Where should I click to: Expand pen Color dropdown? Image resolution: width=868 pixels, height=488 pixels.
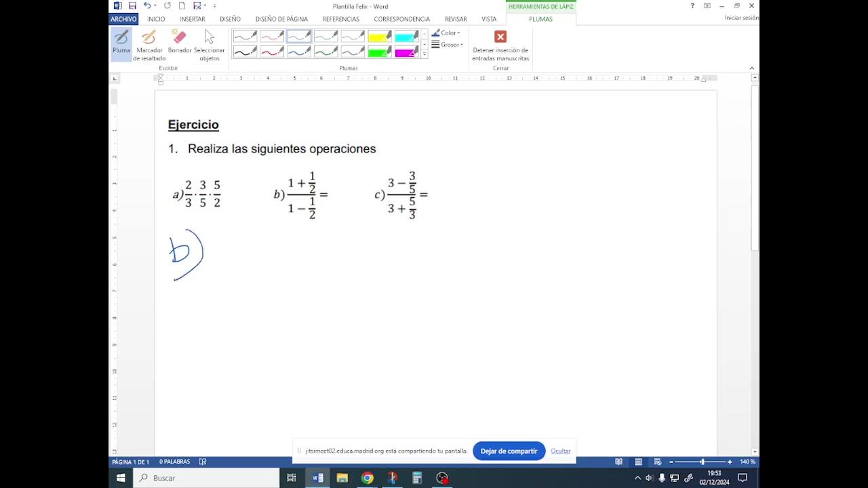tap(446, 33)
